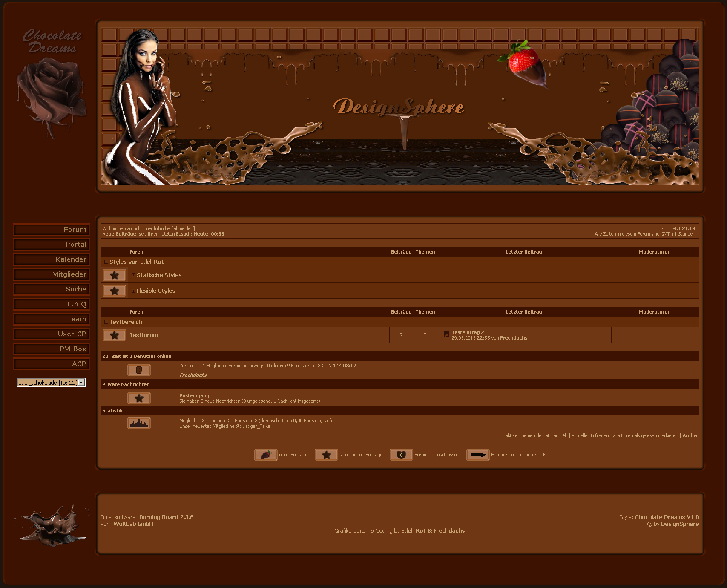The image size is (727, 588).
Task: Click the Statistik section heading
Action: tap(112, 411)
